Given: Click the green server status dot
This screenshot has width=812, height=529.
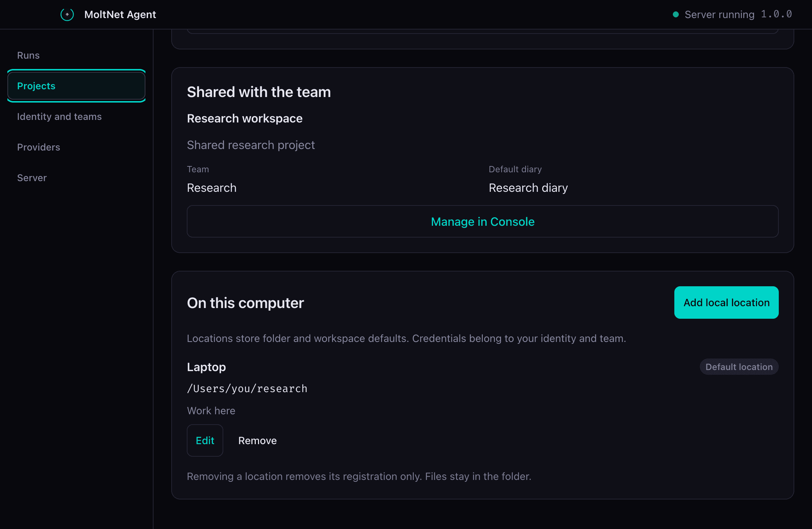Looking at the screenshot, I should (676, 14).
